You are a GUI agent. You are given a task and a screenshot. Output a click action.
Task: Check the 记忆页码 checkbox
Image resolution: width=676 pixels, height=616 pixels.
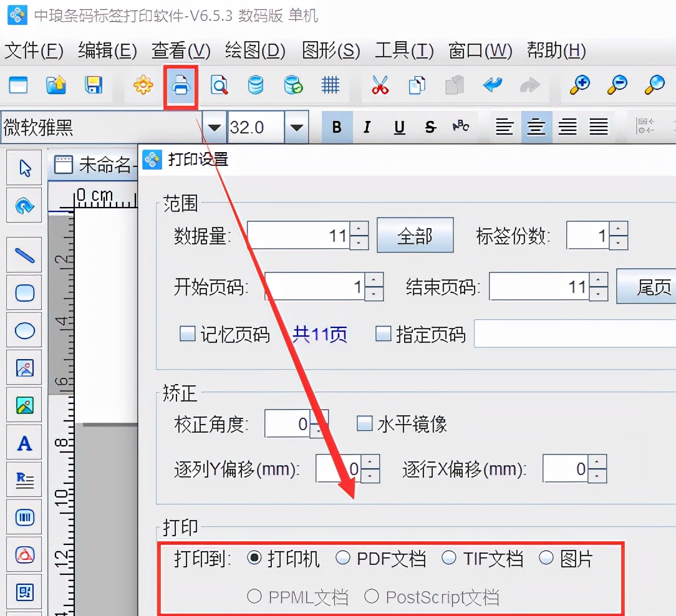pos(186,334)
